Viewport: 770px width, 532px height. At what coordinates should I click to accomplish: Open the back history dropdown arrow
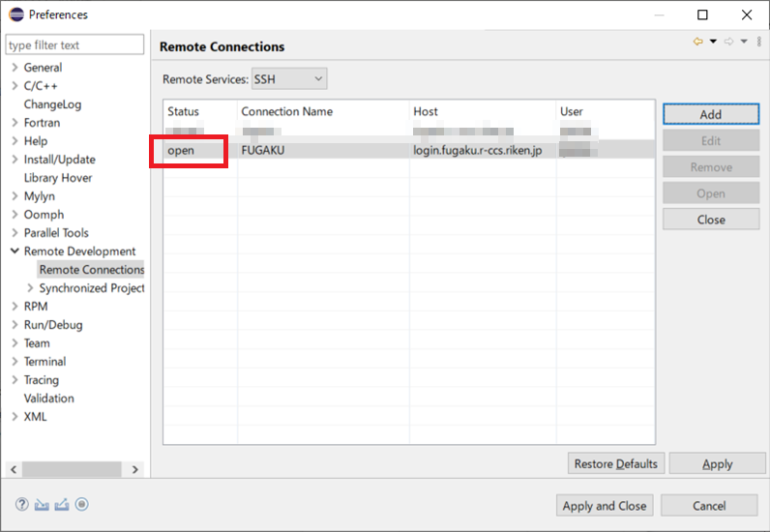click(x=713, y=42)
